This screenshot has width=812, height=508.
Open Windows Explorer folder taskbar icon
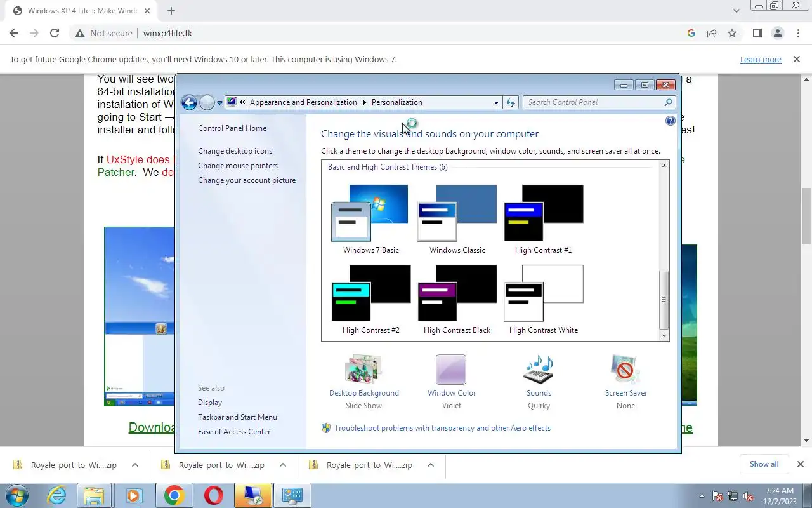pos(94,495)
